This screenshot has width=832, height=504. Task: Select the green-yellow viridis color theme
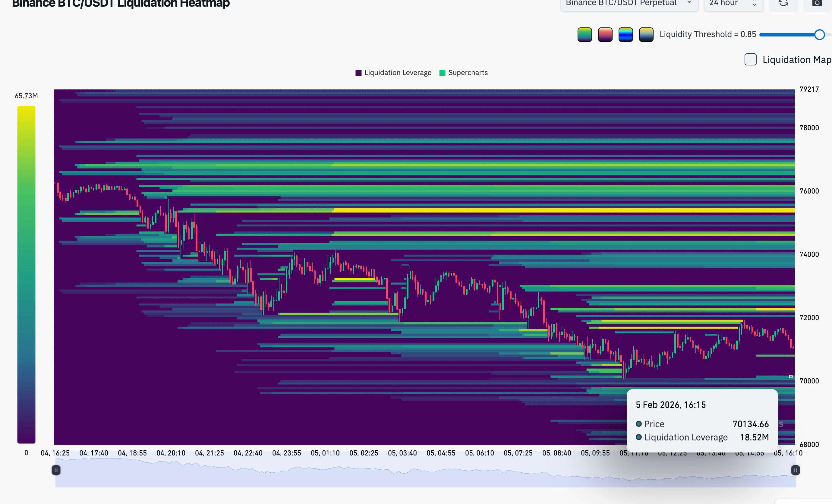(585, 34)
